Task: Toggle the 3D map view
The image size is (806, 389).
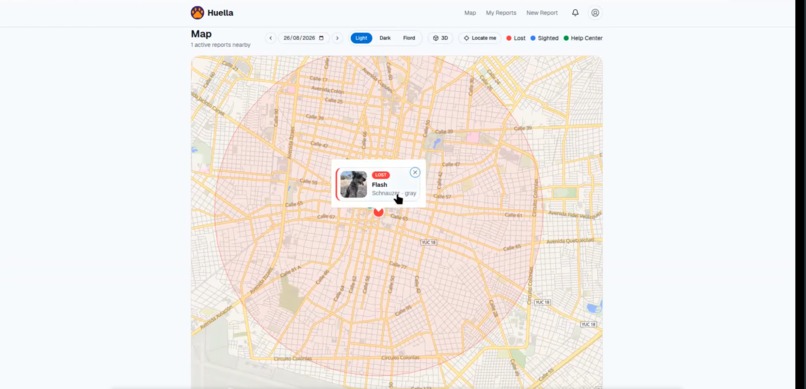Action: pos(441,38)
